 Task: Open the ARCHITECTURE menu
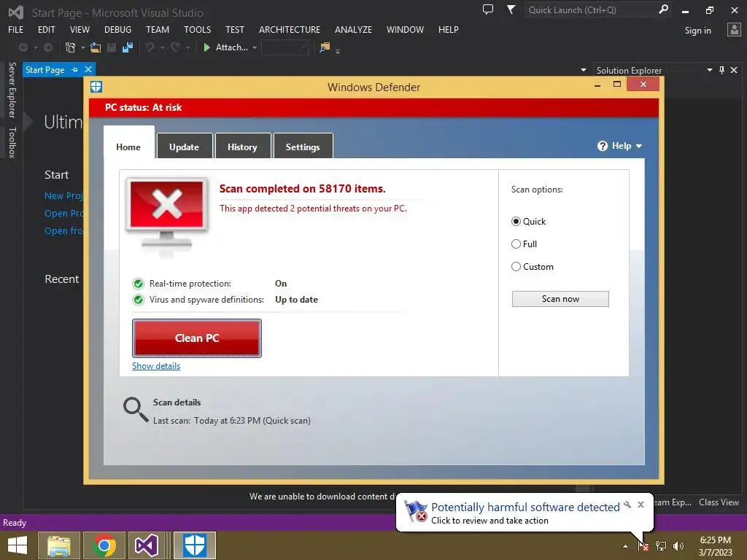290,29
